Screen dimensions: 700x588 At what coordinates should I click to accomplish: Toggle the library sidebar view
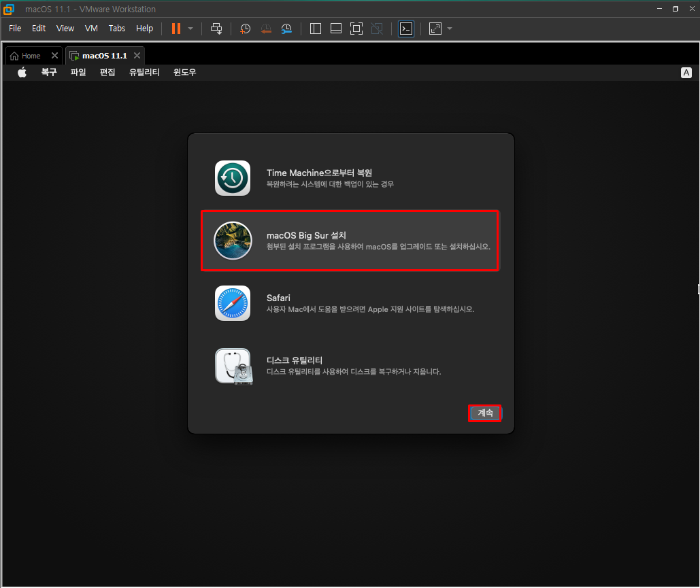[316, 29]
